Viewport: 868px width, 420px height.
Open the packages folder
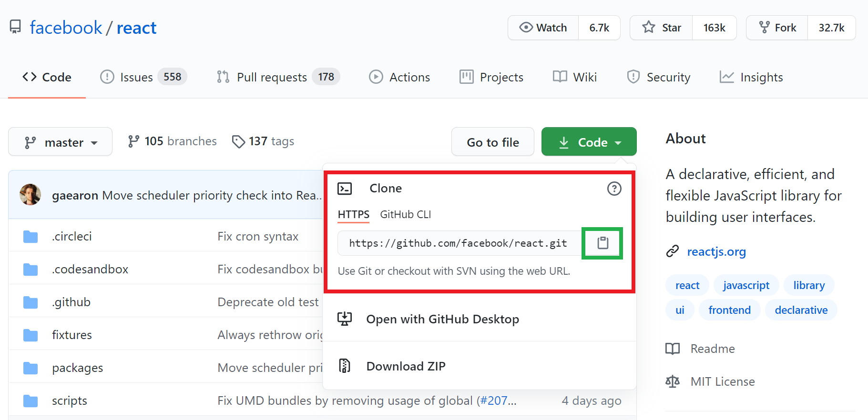(78, 368)
